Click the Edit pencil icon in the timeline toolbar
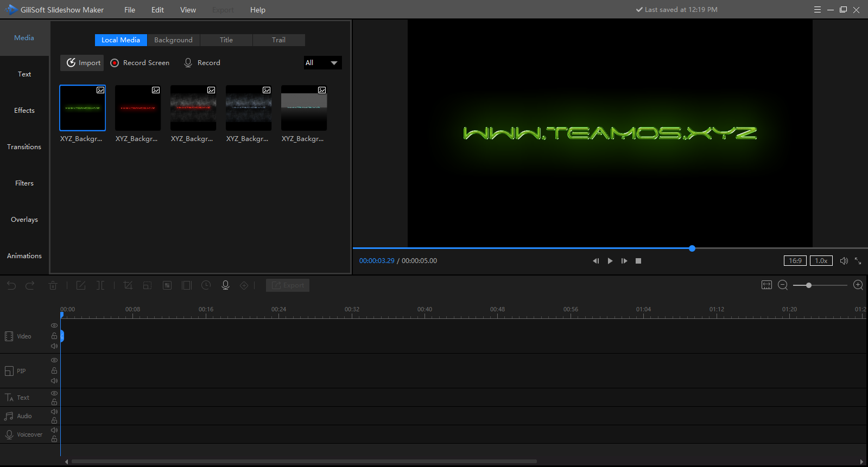This screenshot has width=868, height=467. point(81,285)
